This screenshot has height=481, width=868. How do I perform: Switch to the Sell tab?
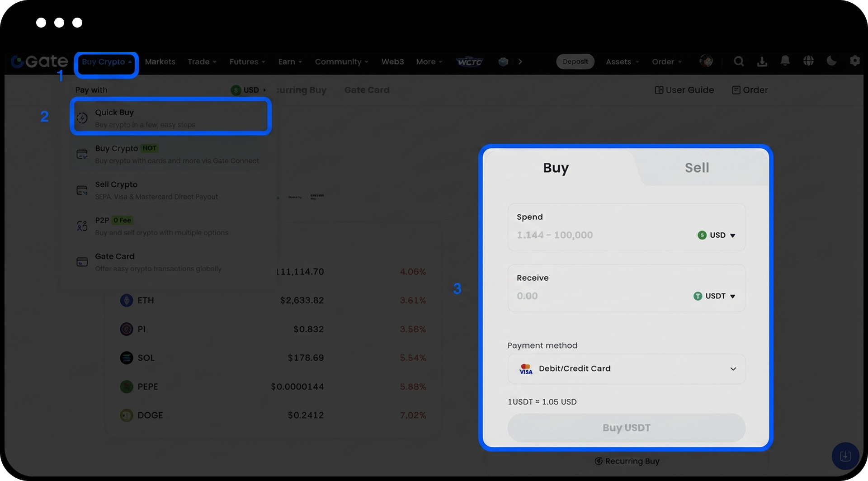coord(697,168)
